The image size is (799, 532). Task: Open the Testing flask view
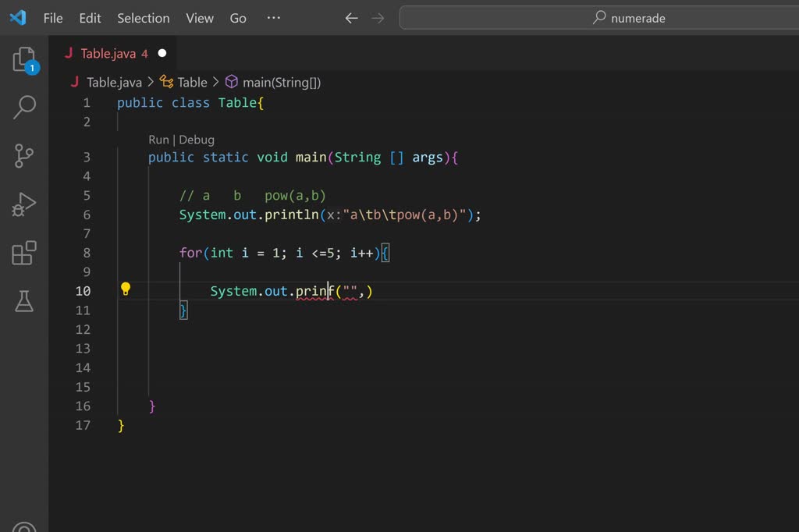click(x=24, y=301)
